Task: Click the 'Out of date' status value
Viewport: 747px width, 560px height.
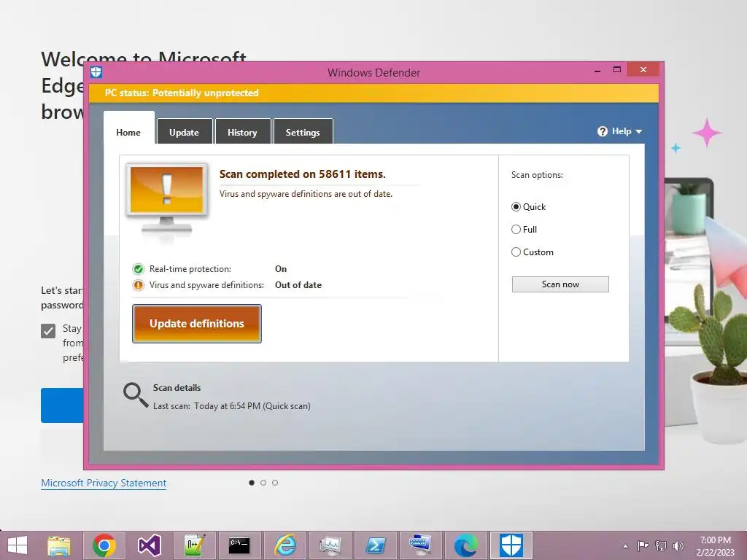Action: [298, 285]
